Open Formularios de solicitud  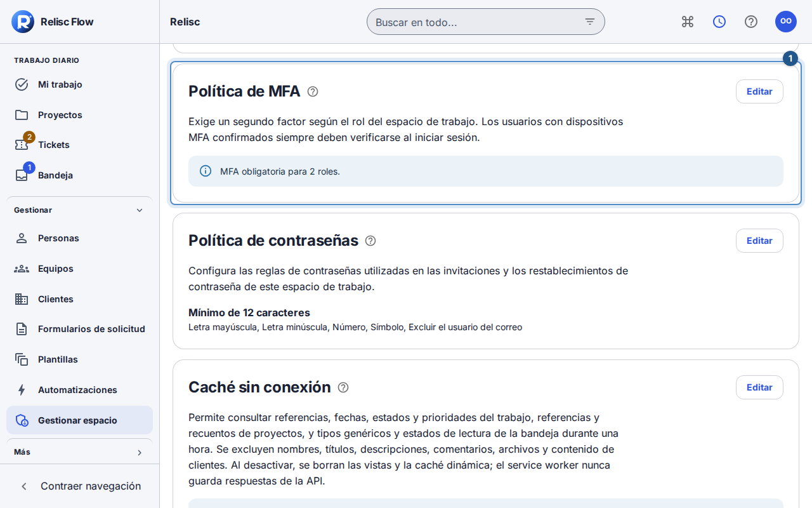pyautogui.click(x=79, y=329)
